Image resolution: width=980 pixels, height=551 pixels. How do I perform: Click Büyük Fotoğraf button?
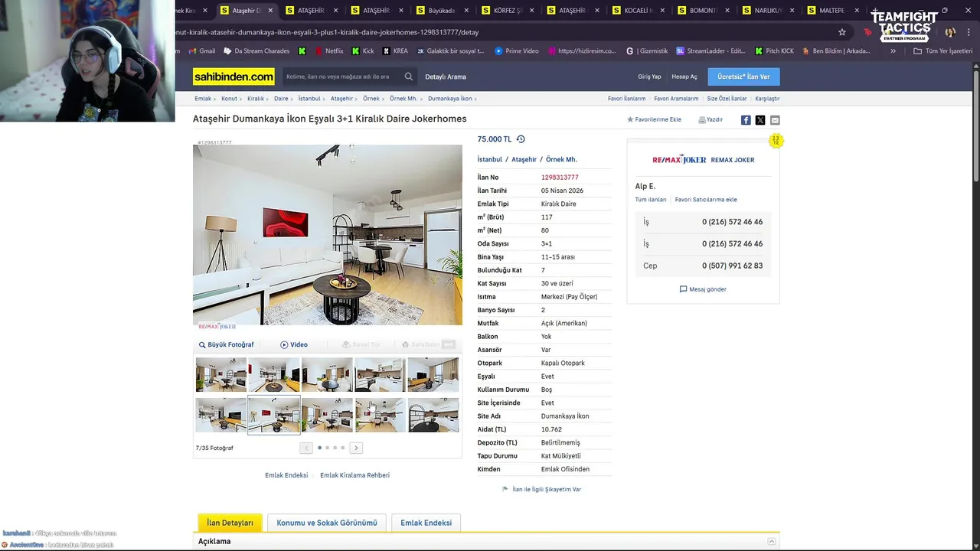point(226,345)
